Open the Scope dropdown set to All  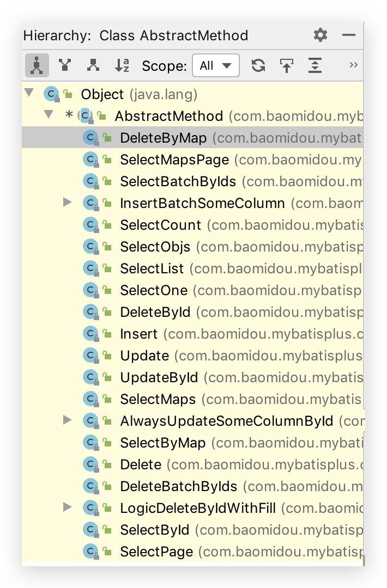(x=216, y=66)
